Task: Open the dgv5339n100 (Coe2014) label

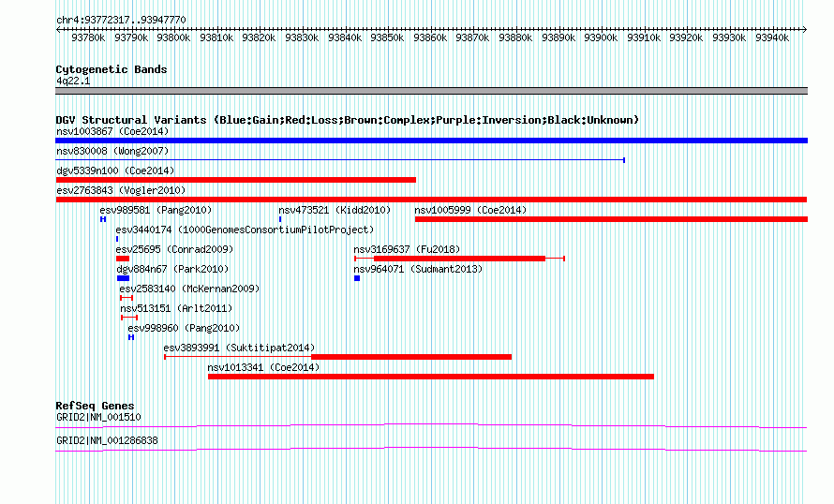Action: coord(115,170)
